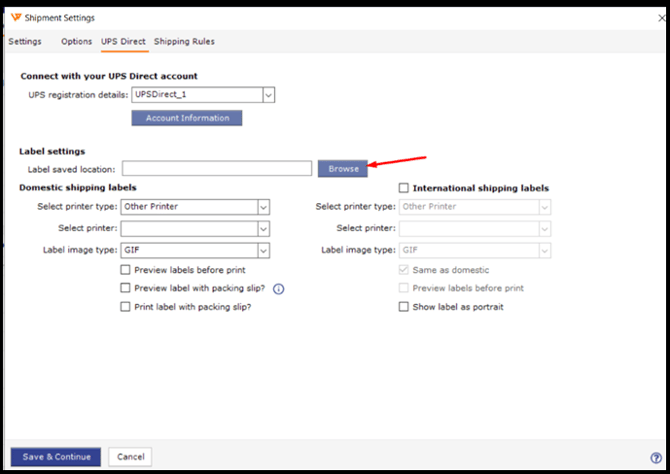Click the Shipment Settings app logo

pyautogui.click(x=16, y=18)
